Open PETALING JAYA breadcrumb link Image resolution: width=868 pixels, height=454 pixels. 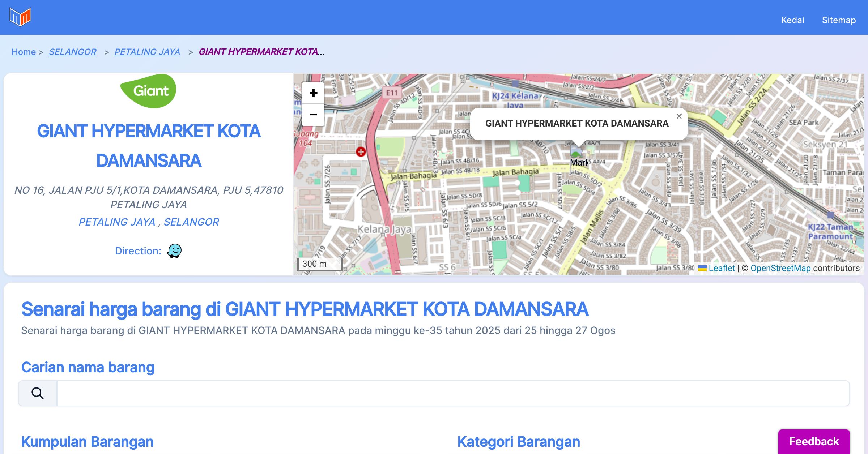point(147,52)
